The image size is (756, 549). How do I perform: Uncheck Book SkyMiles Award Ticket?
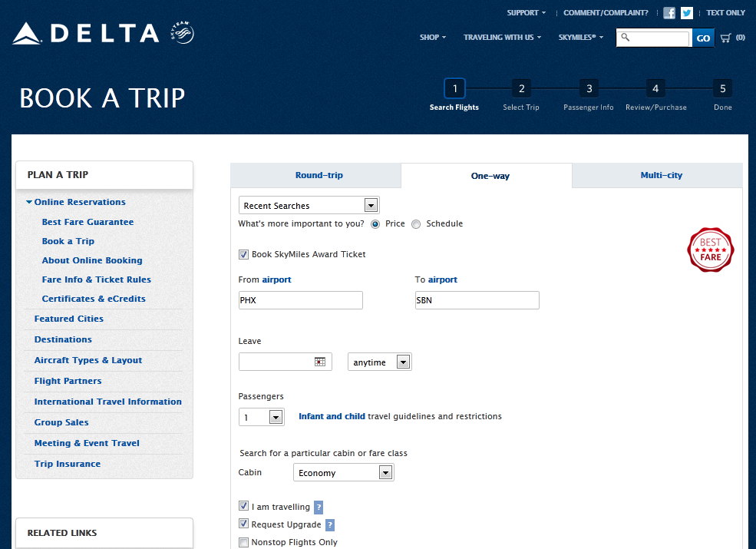point(244,254)
